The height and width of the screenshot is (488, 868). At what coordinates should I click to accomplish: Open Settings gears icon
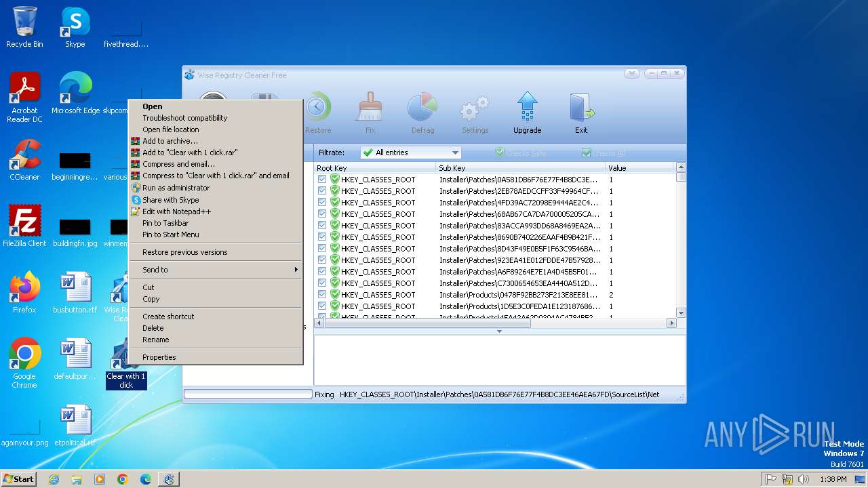pyautogui.click(x=475, y=114)
